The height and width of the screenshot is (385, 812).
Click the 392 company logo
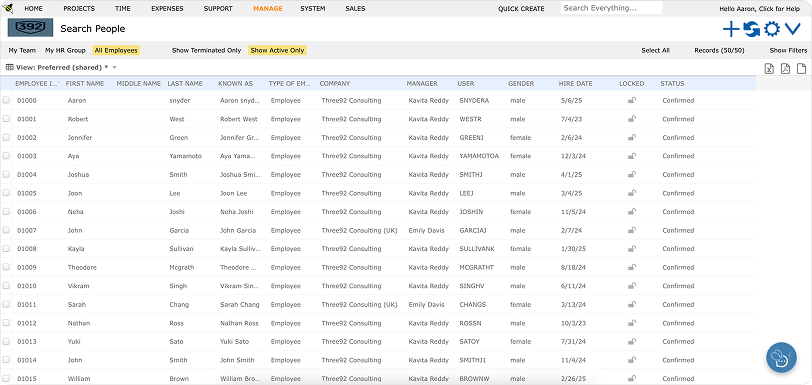tap(30, 28)
